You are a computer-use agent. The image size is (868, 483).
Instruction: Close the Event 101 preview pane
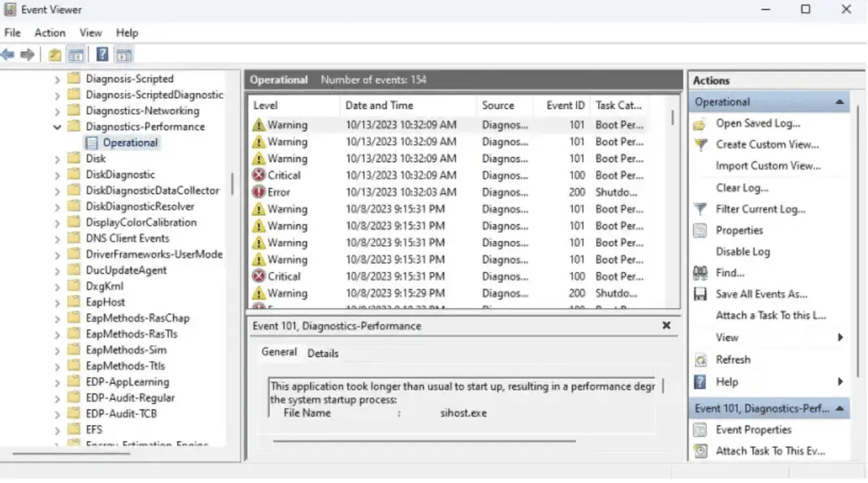(666, 325)
